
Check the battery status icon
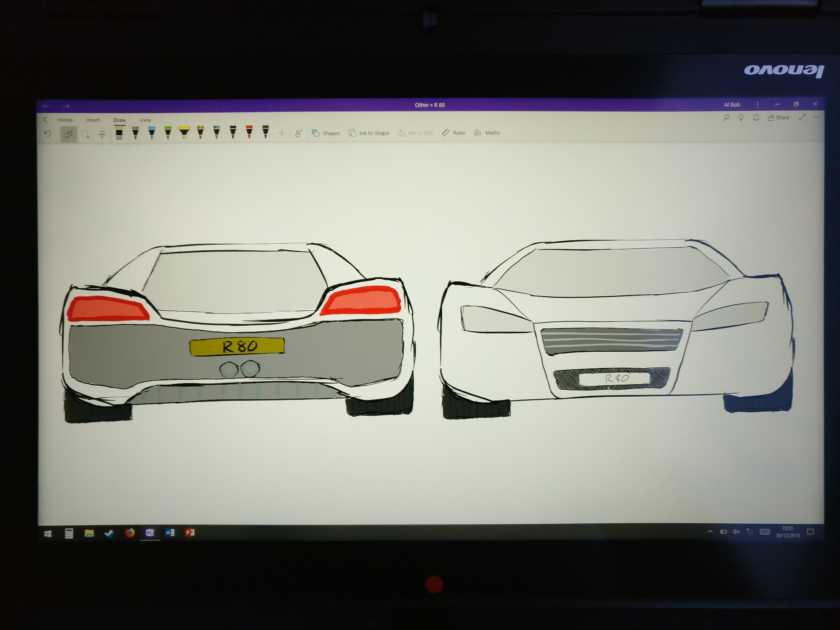[723, 532]
